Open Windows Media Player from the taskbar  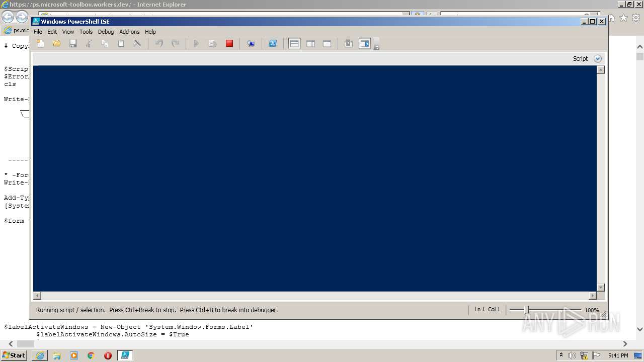(x=74, y=355)
